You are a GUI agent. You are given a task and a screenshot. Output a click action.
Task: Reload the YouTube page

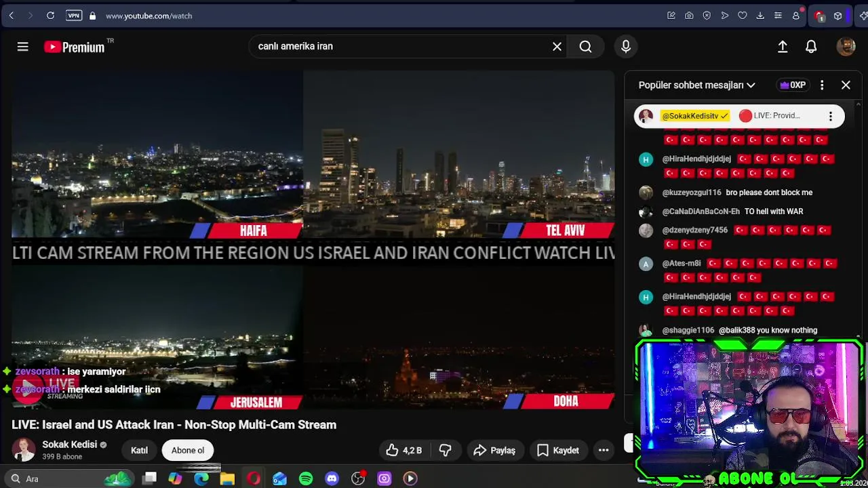[50, 16]
